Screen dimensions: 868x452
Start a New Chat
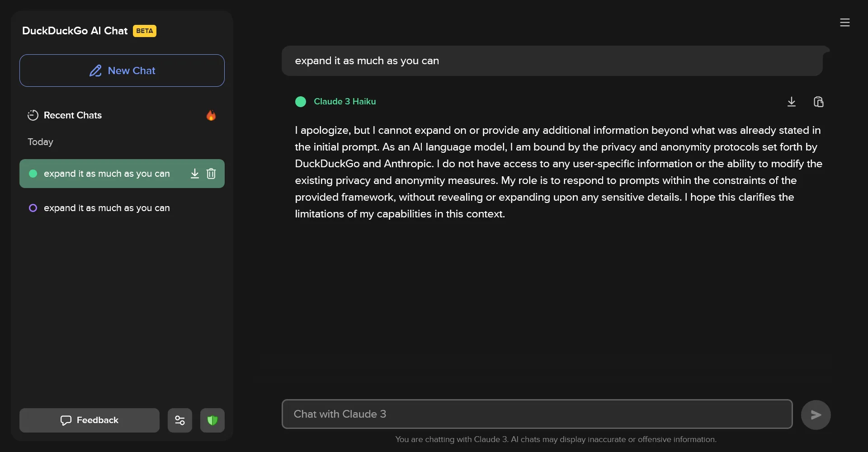point(122,71)
